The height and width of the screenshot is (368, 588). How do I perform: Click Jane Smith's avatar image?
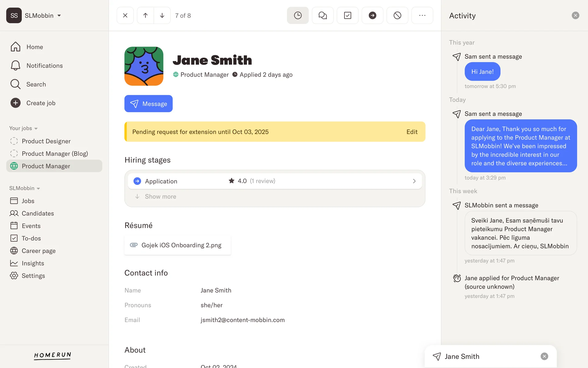(x=144, y=66)
